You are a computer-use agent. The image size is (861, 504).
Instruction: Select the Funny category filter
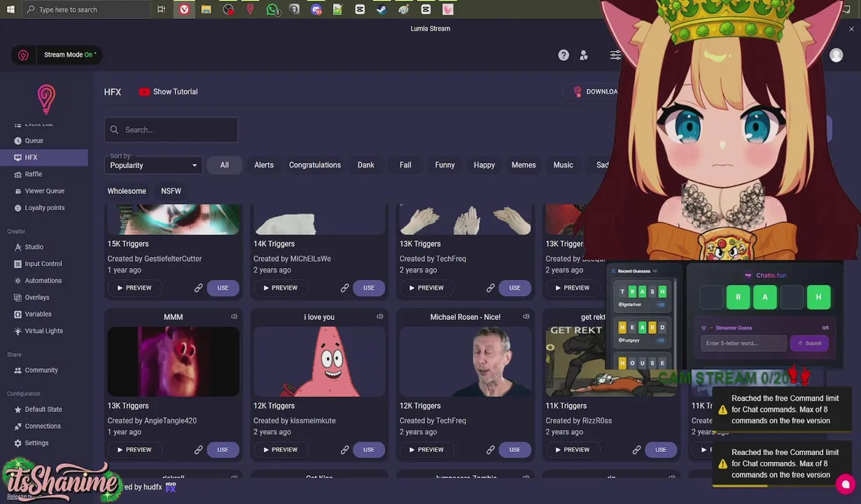444,165
